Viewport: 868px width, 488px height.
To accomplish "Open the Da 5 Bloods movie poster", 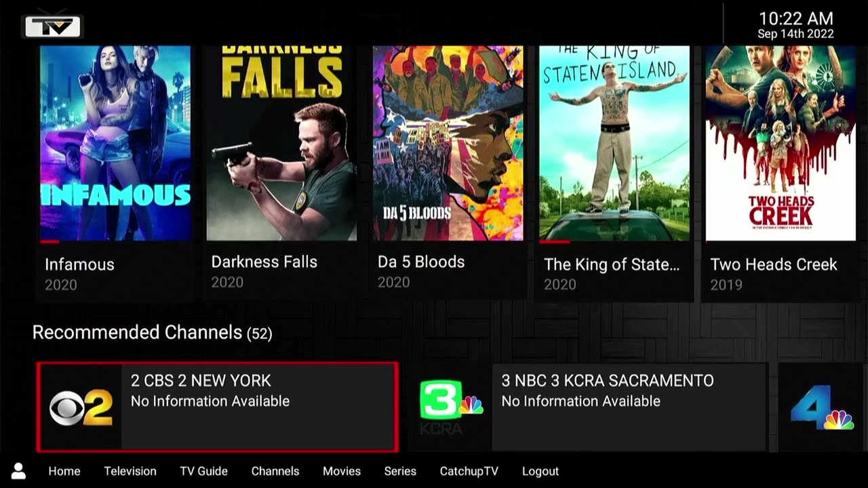I will click(448, 143).
